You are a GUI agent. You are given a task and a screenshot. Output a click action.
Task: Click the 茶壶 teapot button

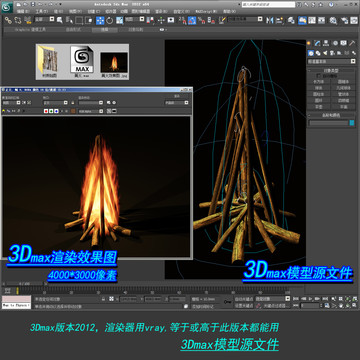click(319, 107)
